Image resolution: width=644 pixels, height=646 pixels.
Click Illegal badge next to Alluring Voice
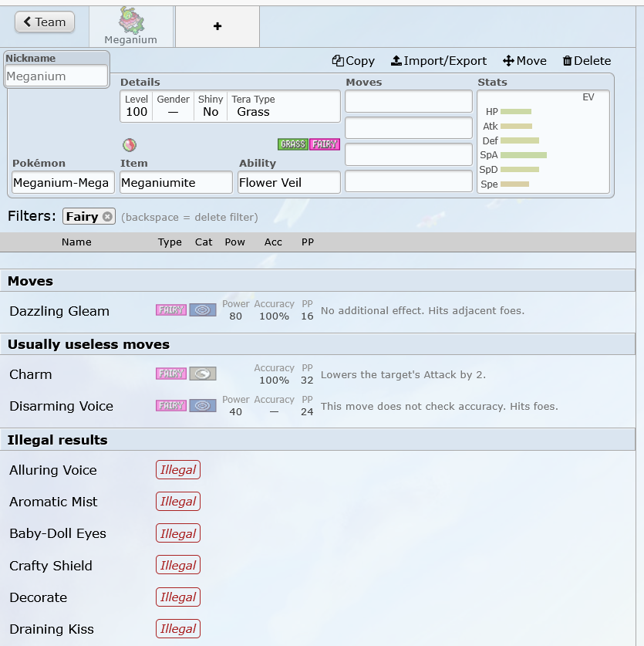click(178, 470)
